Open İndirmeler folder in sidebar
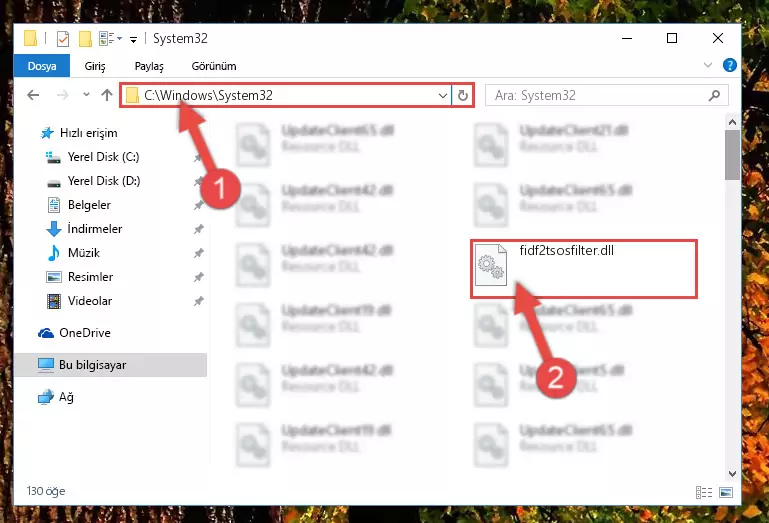 tap(95, 229)
